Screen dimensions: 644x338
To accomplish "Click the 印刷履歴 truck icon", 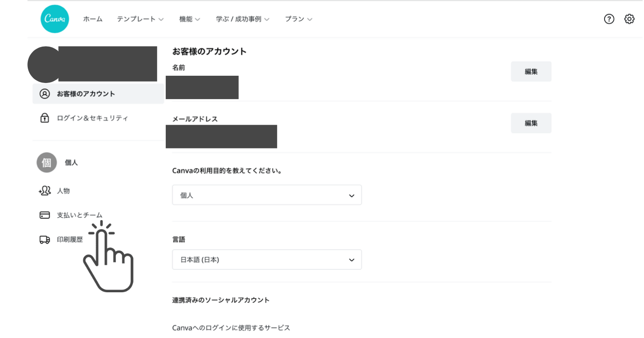I will point(45,240).
